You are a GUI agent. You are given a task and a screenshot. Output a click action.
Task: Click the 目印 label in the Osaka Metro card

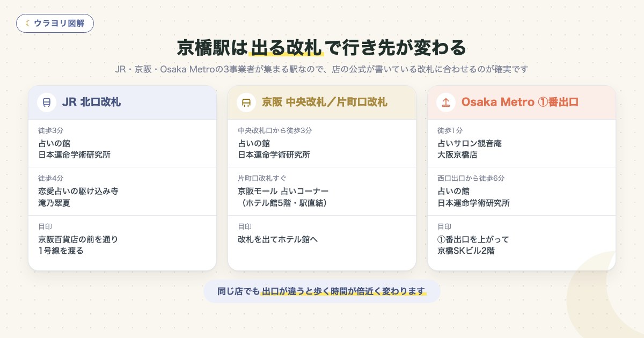point(444,226)
